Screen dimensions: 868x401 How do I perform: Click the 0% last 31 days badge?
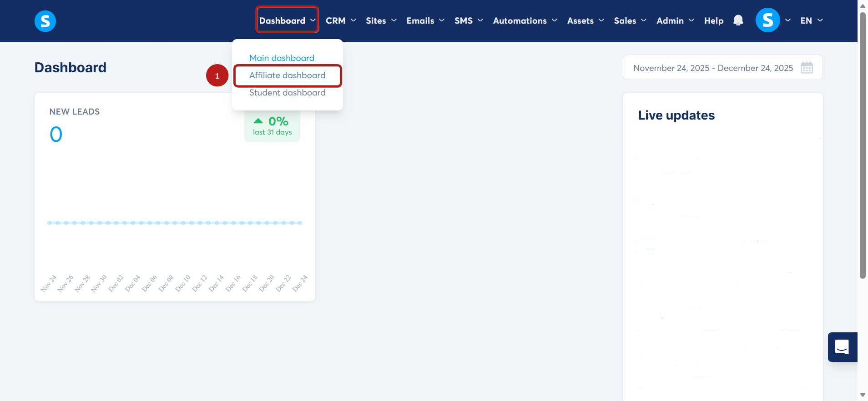272,126
